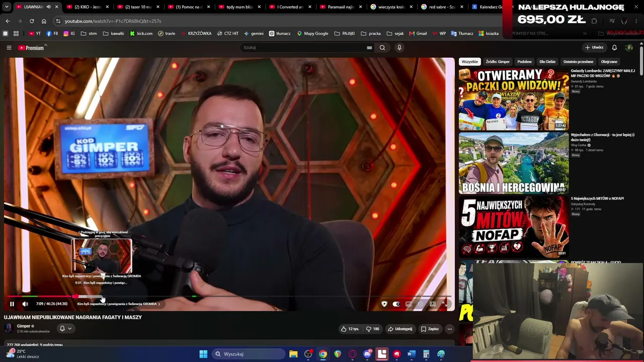Start voice search with the microphone
This screenshot has height=362, width=644.
(x=399, y=48)
